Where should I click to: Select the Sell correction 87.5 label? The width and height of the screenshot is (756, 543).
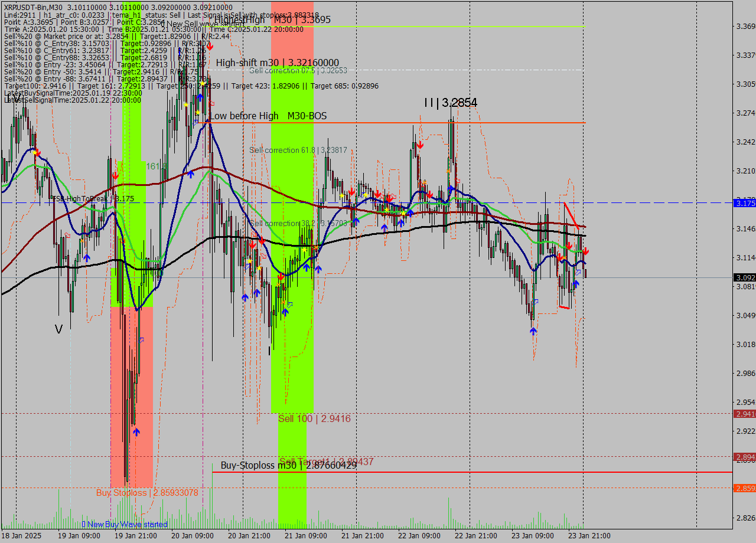coord(298,70)
